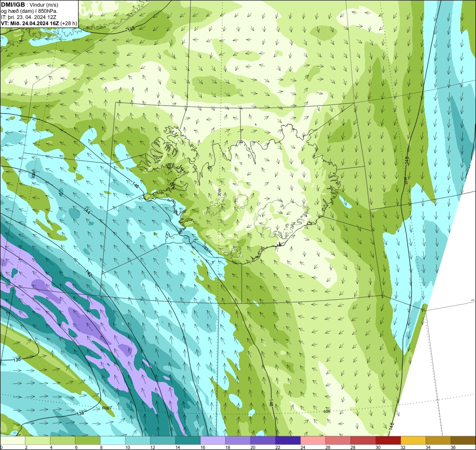This screenshot has height=450, width=476.
Task: Click the pale yellow 0–2 m/s legend swatch
Action: coord(12,440)
